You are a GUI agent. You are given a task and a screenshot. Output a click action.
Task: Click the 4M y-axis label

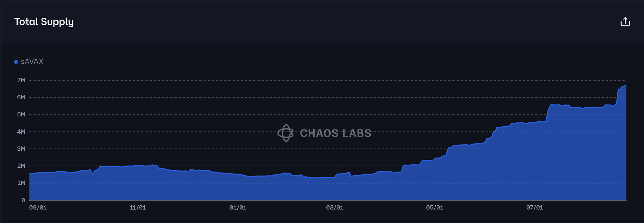[21, 132]
